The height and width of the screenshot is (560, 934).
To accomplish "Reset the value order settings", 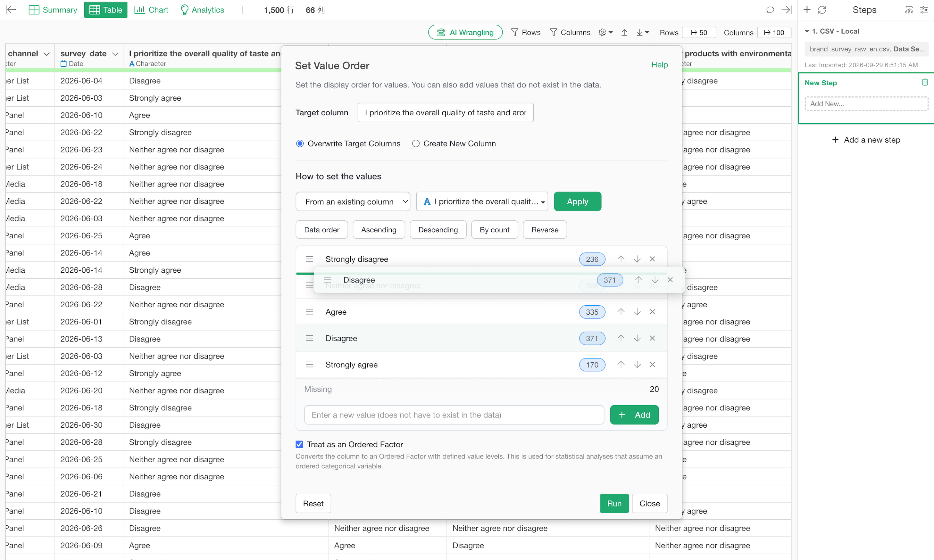I will tap(313, 503).
